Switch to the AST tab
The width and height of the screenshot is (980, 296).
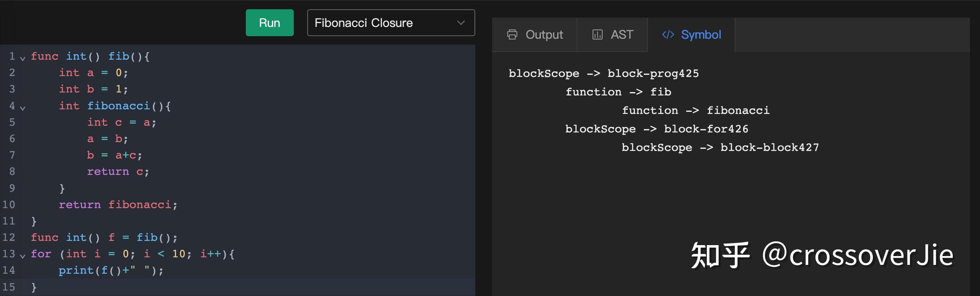(612, 34)
